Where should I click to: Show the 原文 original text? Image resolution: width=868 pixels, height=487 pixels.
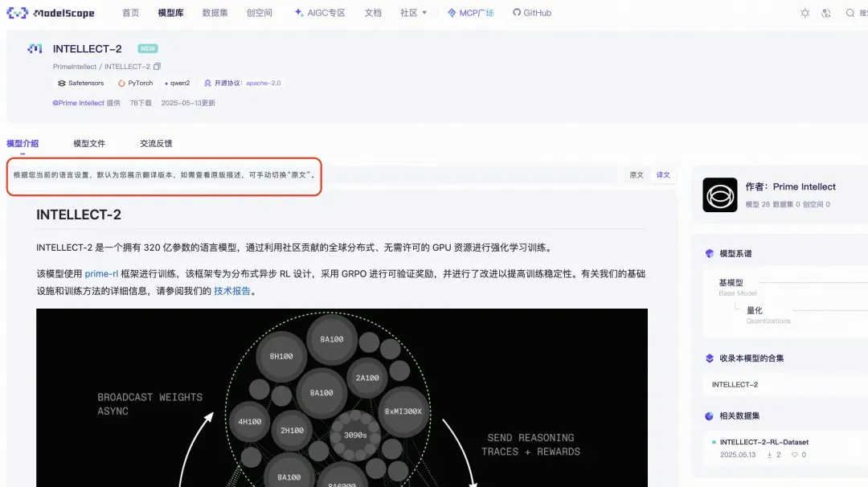[637, 175]
